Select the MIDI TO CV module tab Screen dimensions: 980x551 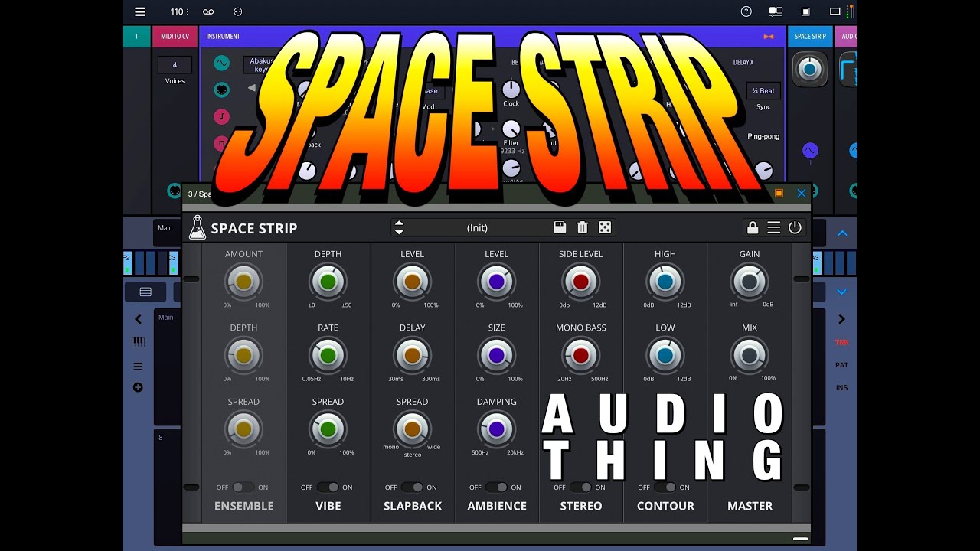(175, 36)
